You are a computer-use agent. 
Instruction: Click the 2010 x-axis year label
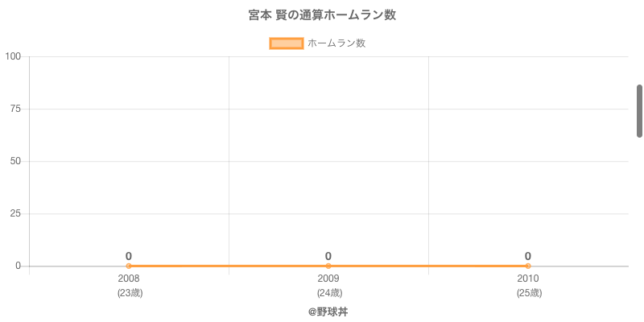tap(528, 279)
